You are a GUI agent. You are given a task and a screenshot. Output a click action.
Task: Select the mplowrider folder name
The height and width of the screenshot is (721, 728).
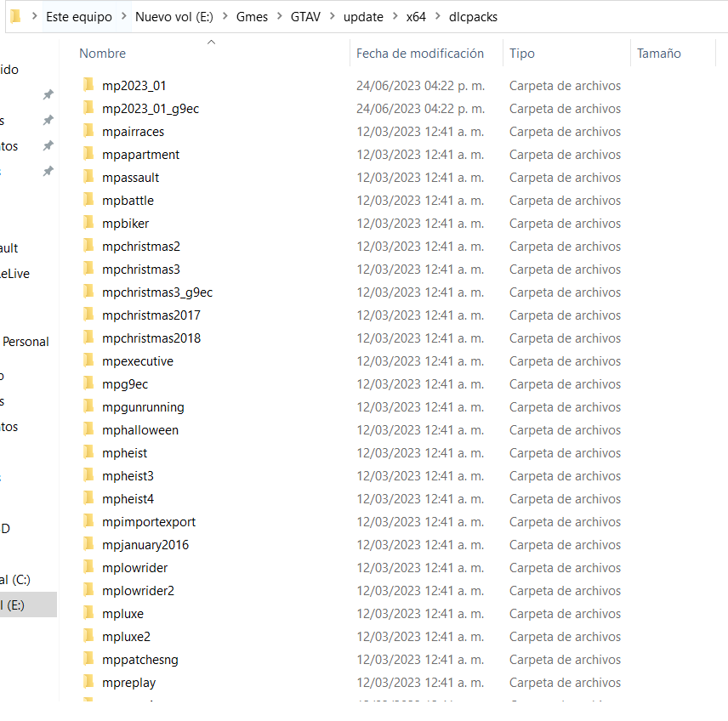tap(134, 568)
